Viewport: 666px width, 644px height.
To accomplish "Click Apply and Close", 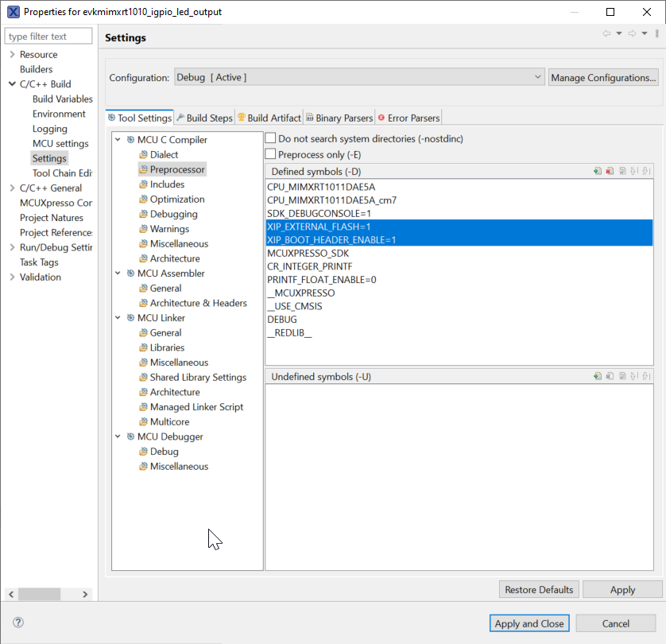I will [x=529, y=623].
